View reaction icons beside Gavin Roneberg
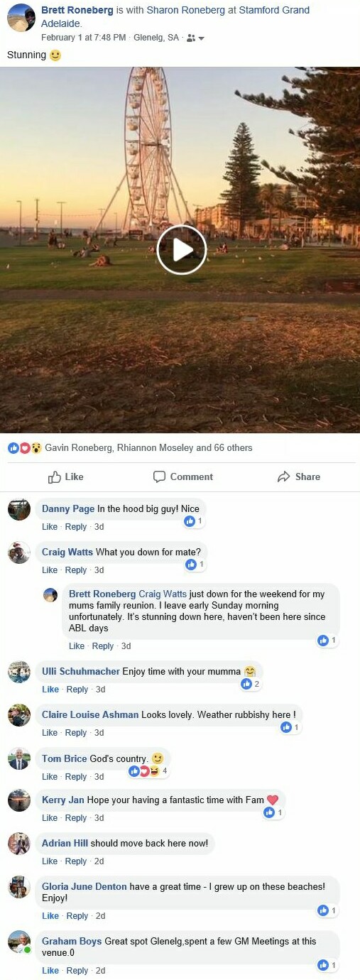 (25, 448)
